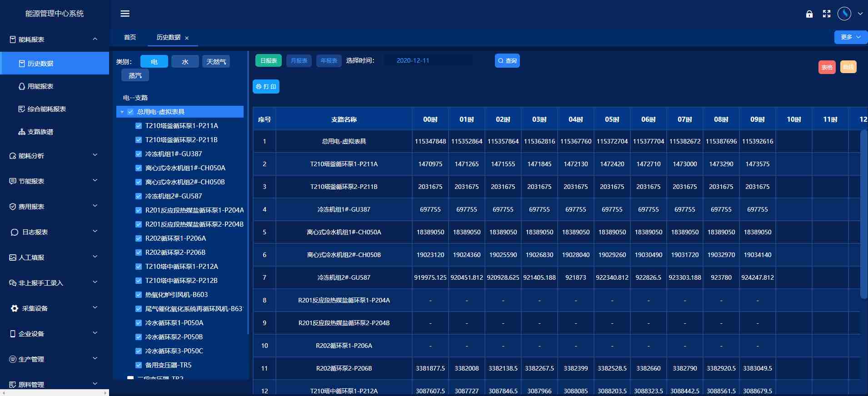Uncheck T210塔釜循环泵1-P211A checkbox
The height and width of the screenshot is (396, 868).
point(139,126)
